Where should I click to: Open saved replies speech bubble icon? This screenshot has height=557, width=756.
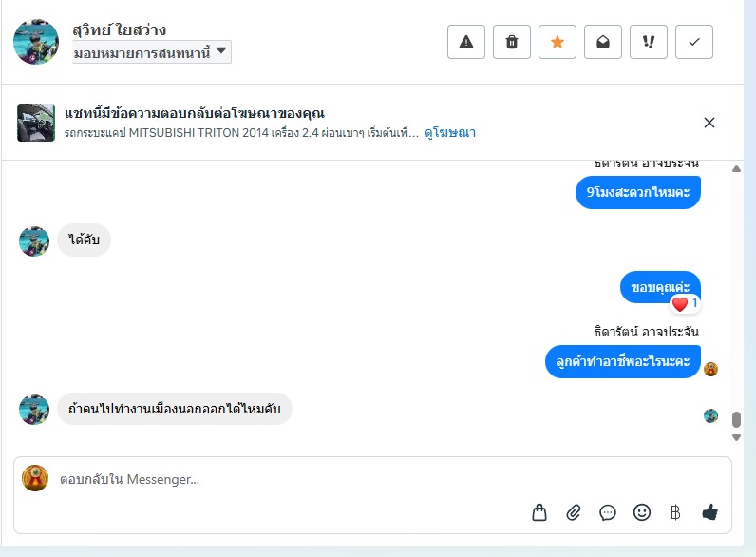[608, 513]
